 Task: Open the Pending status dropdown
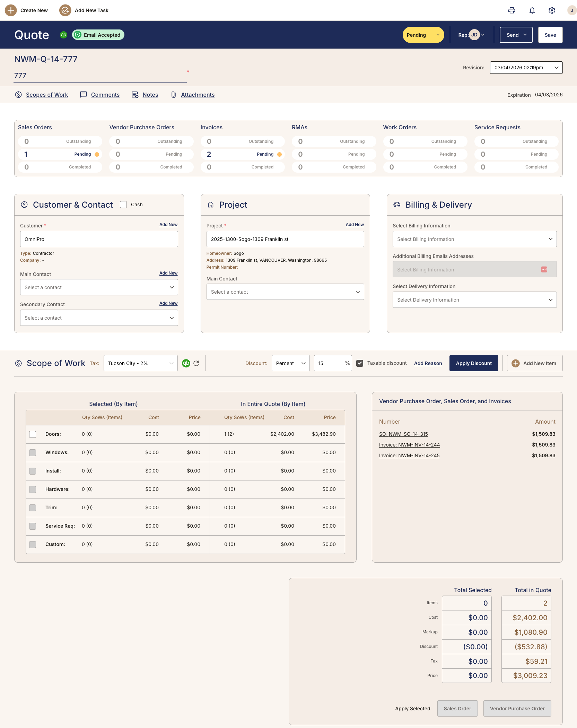[x=423, y=35]
